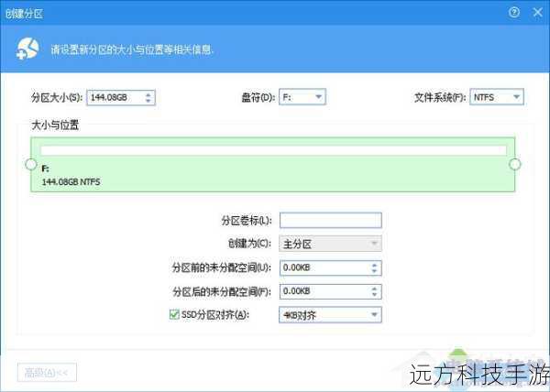550x392 pixels.
Task: Decrease unallocated space before partition
Action: pos(374,271)
